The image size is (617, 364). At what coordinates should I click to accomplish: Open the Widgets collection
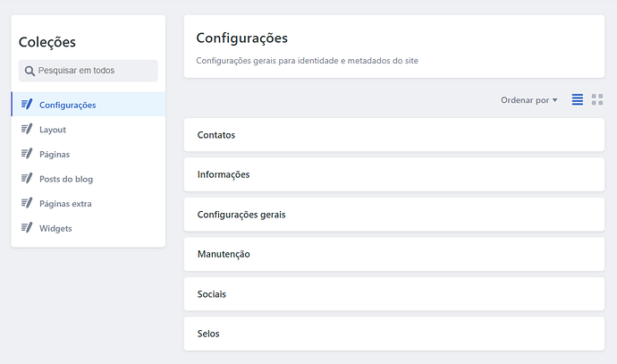(x=89, y=228)
